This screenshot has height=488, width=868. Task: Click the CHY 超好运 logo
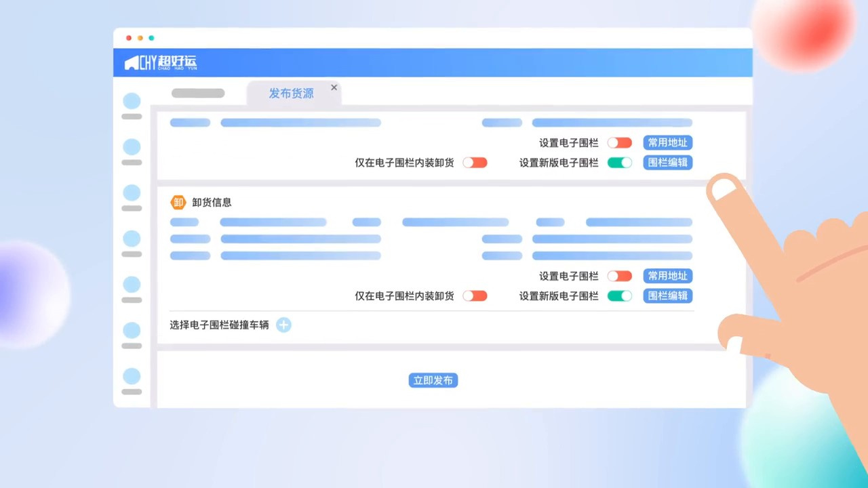(161, 63)
